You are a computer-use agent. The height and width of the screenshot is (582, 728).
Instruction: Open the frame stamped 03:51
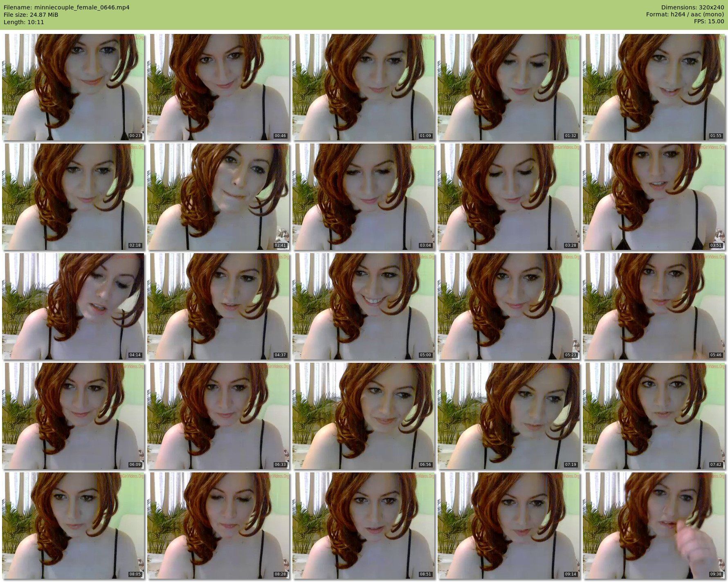(654, 197)
